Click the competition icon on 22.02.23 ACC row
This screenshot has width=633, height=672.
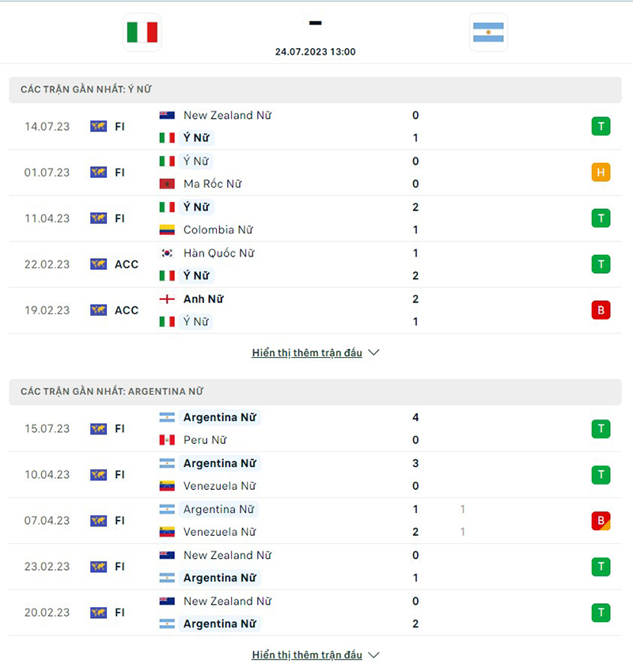click(98, 264)
